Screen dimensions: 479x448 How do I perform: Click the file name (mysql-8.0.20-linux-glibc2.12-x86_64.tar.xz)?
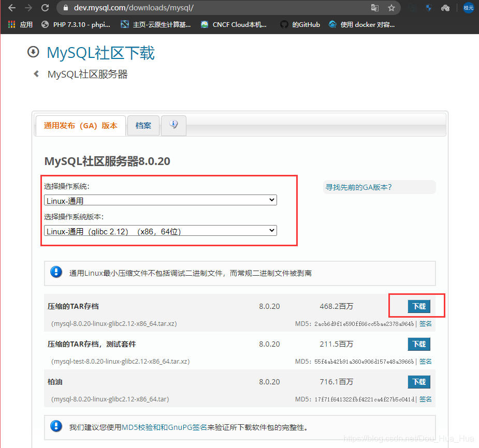(x=114, y=324)
